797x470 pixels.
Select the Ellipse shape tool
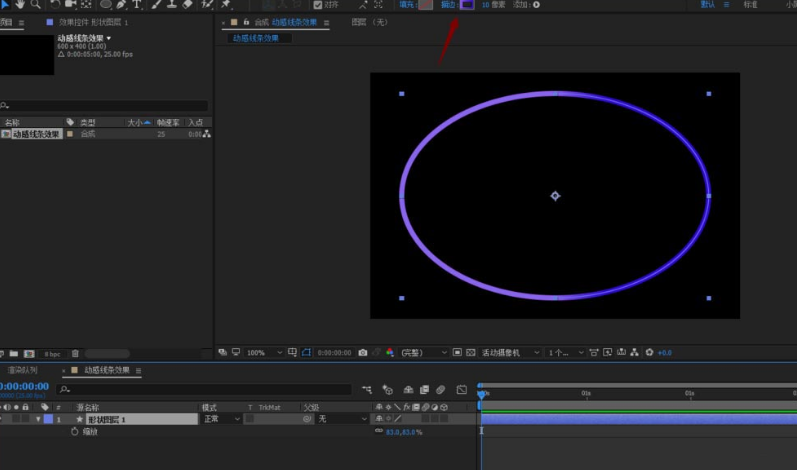tap(105, 5)
